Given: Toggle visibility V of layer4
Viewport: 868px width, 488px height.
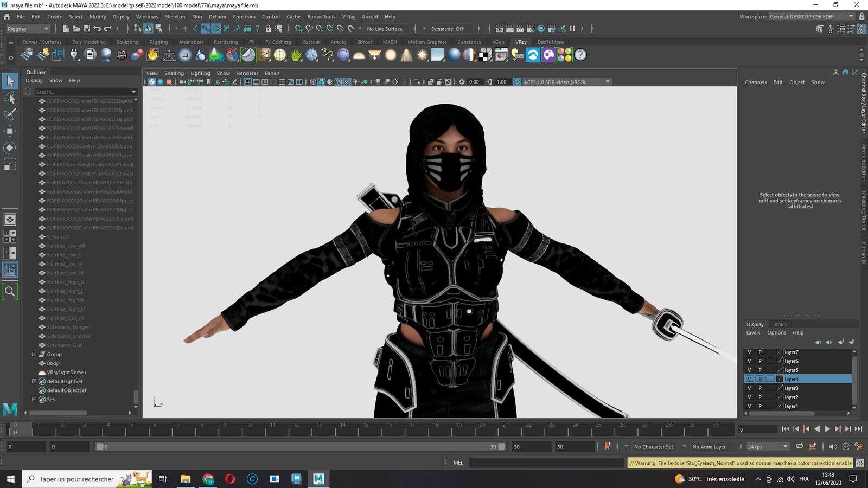Looking at the screenshot, I should [749, 379].
